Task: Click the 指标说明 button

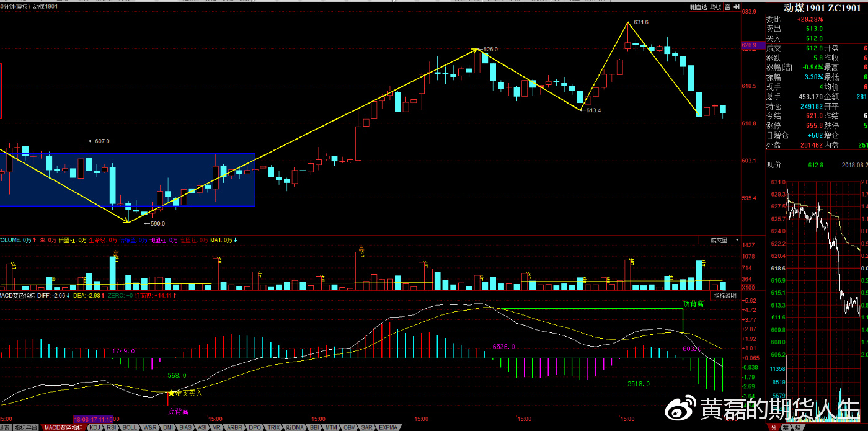Action: (x=724, y=296)
